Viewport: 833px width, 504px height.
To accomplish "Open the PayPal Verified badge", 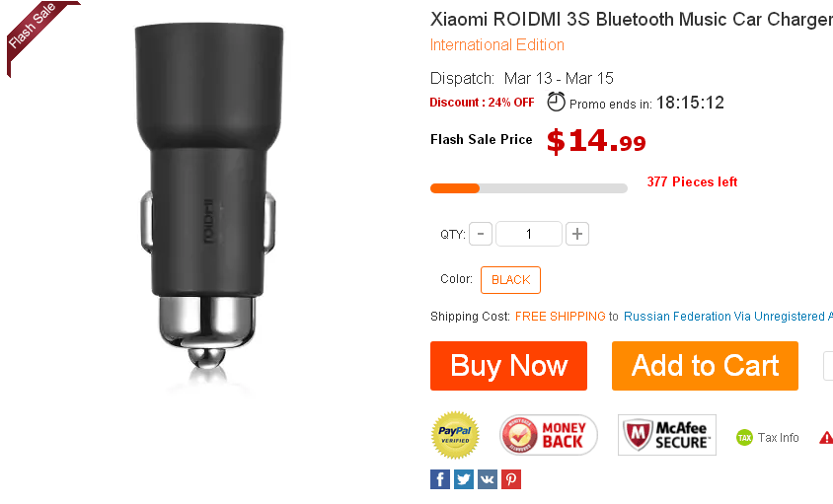I will click(x=455, y=435).
